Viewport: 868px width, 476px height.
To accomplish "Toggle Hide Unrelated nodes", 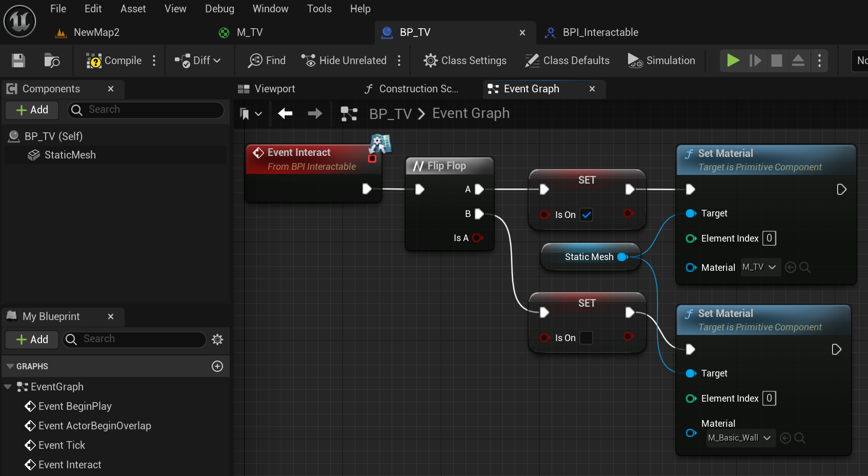I will click(x=344, y=61).
